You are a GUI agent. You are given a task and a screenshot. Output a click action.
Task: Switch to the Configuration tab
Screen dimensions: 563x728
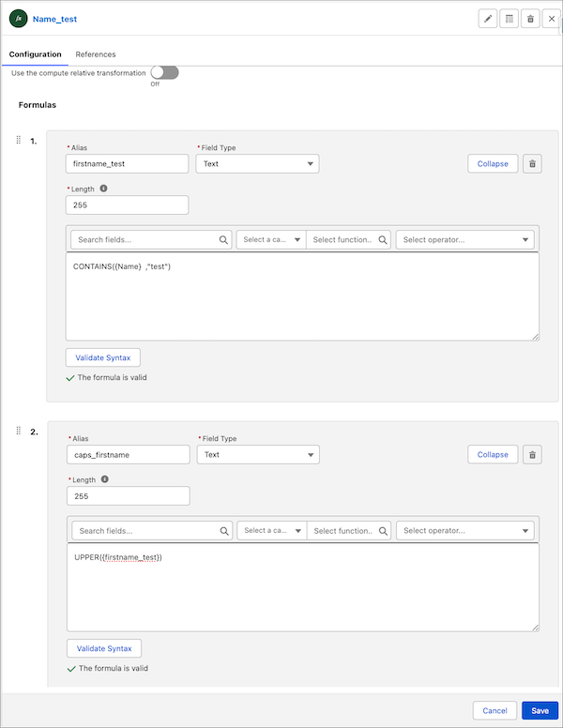coord(36,54)
